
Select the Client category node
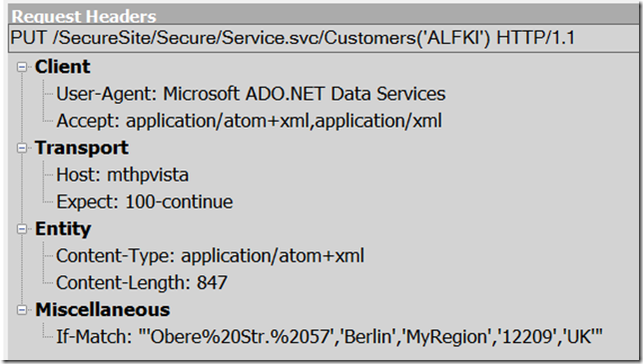tap(62, 67)
